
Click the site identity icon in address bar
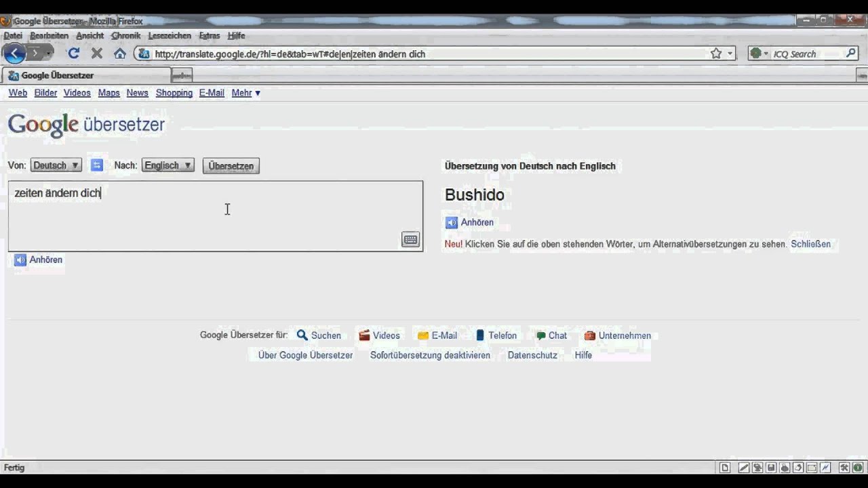[x=143, y=54]
